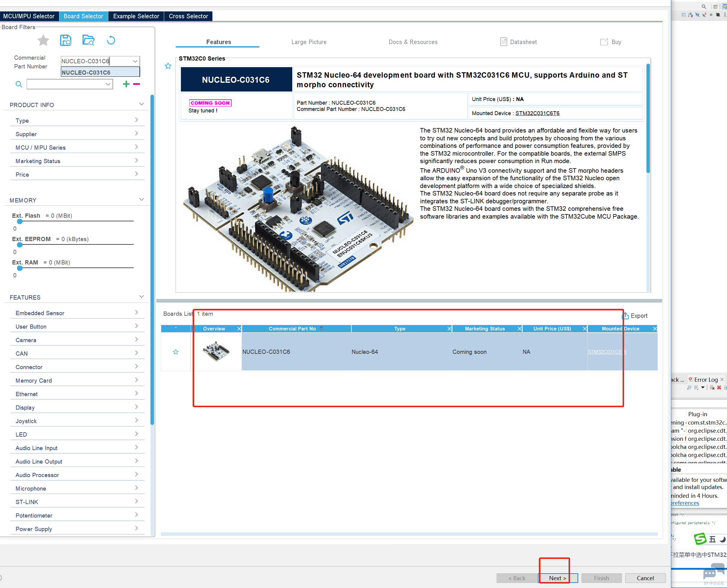Open the IDE search magnifier in top toolbar
The image size is (727, 588).
(x=704, y=6)
